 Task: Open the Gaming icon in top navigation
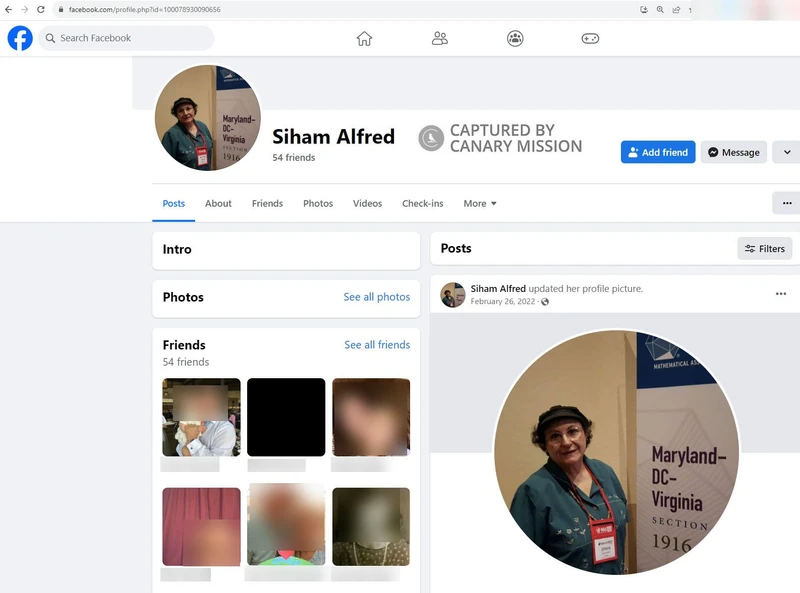tap(589, 38)
